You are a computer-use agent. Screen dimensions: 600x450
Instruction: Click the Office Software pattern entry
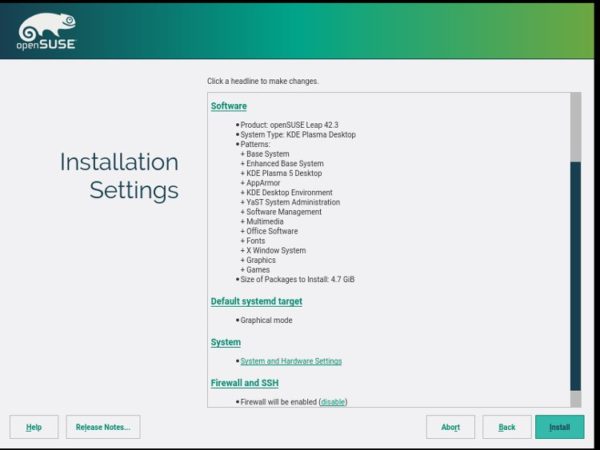[276, 231]
